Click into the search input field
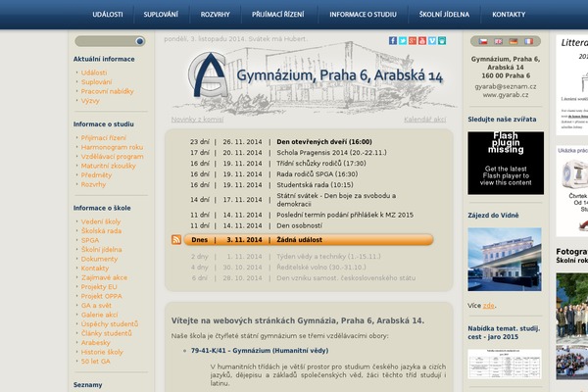This screenshot has width=588, height=392. (x=106, y=41)
